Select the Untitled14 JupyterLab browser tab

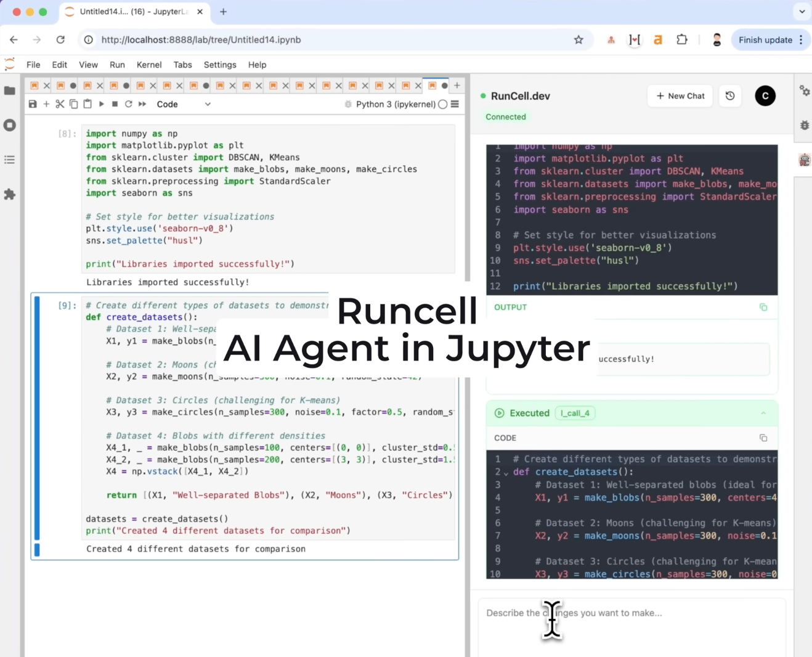(134, 12)
